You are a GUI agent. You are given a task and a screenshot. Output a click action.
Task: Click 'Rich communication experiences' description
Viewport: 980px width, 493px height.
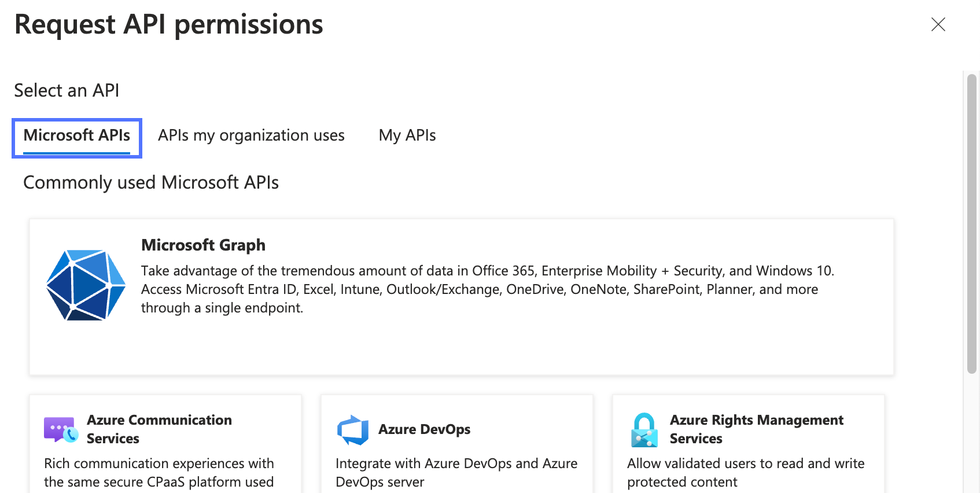[159, 473]
